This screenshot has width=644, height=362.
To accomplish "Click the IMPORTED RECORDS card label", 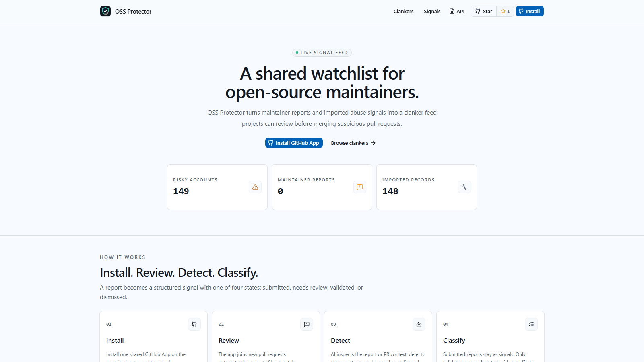I will click(409, 180).
